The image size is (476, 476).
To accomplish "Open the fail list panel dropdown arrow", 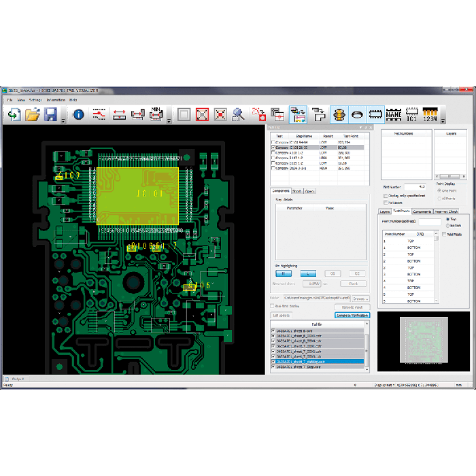I will pyautogui.click(x=360, y=128).
